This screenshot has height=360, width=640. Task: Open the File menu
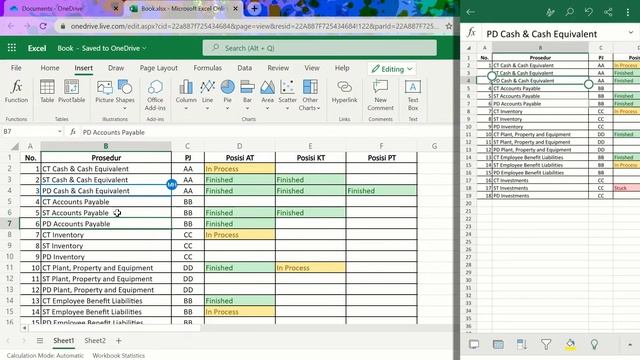point(16,68)
